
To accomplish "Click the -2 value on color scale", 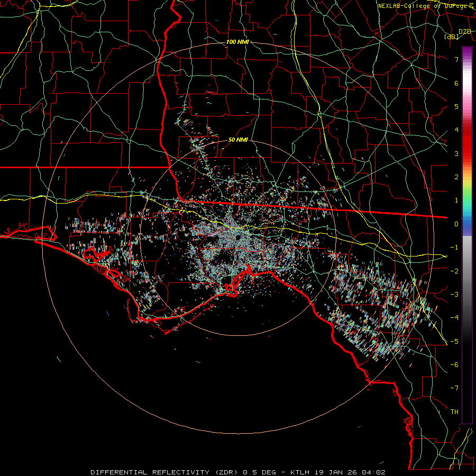I will pos(454,271).
